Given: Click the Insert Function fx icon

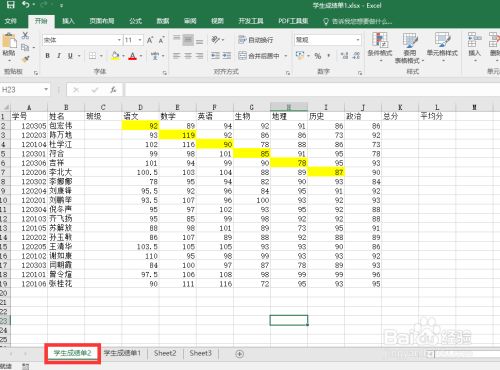Looking at the screenshot, I should [x=113, y=90].
